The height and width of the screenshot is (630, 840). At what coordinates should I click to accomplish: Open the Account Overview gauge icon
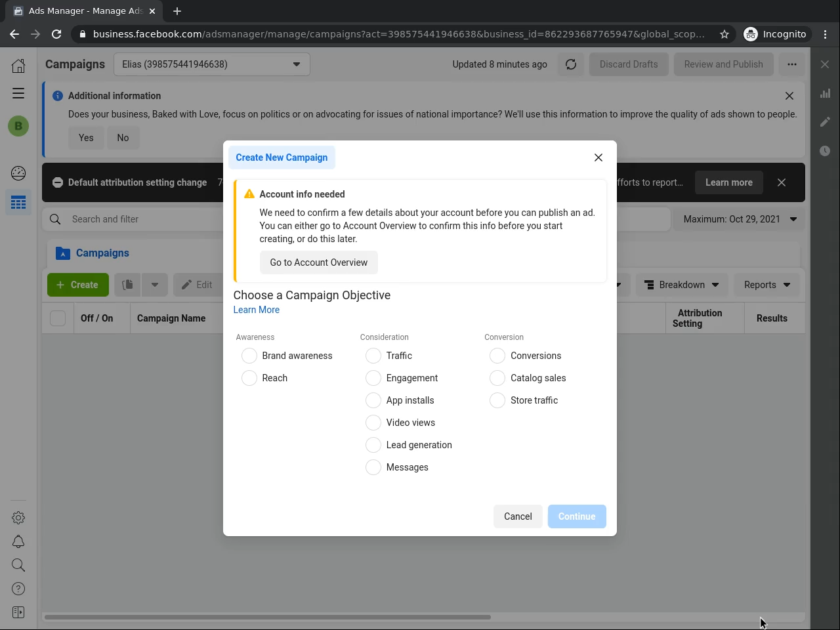[x=18, y=173]
